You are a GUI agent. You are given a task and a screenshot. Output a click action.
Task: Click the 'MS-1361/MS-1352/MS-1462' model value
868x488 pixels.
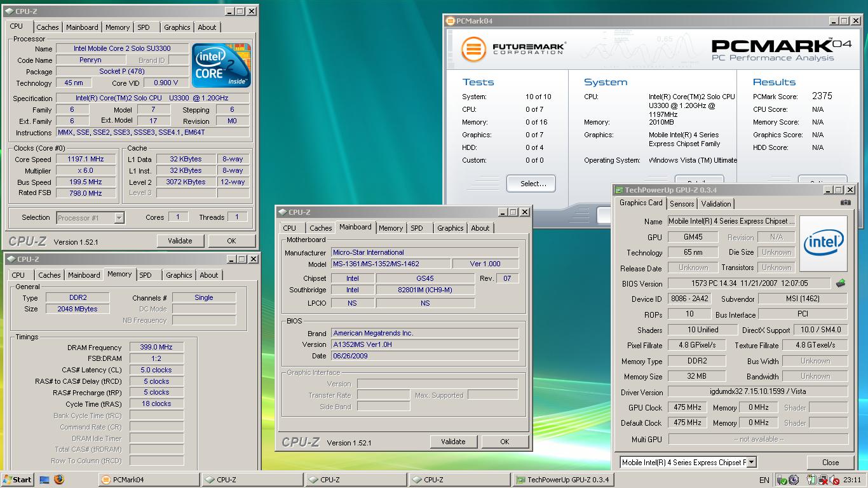tap(390, 264)
